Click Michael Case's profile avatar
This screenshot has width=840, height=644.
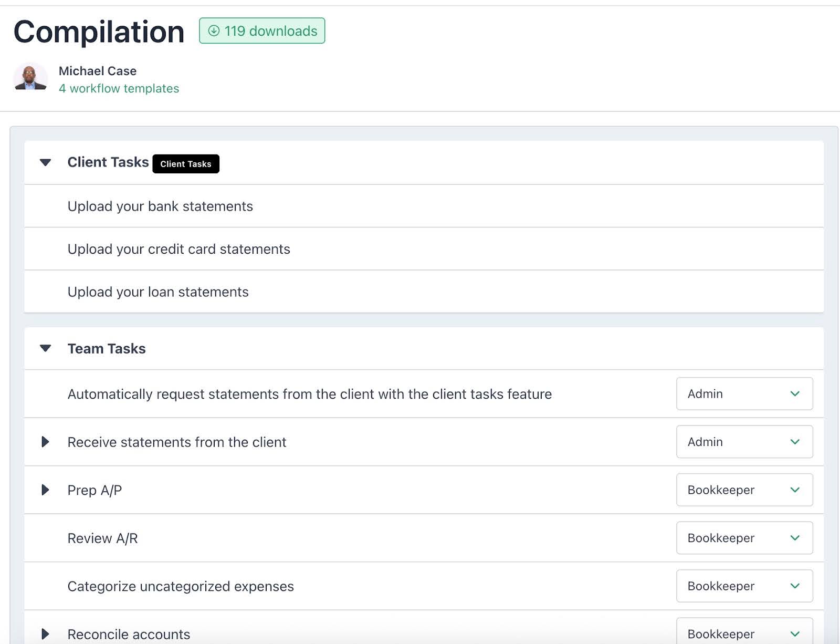tap(30, 78)
